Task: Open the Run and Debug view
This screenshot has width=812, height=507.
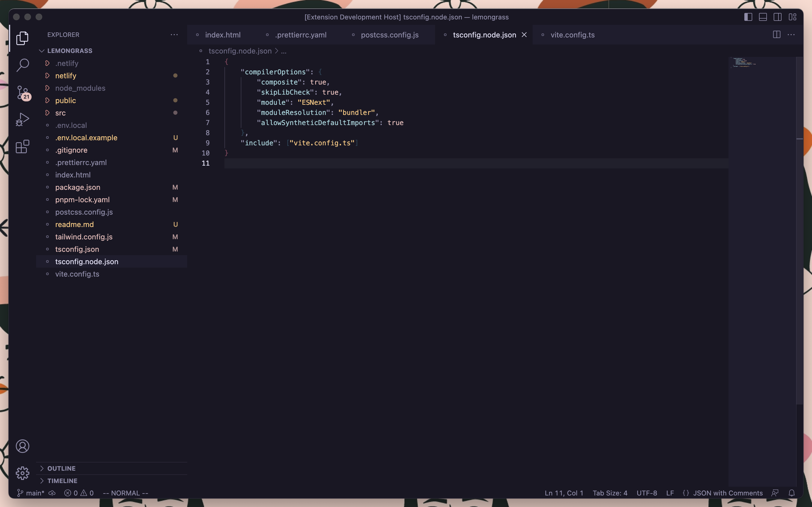Action: click(x=22, y=119)
